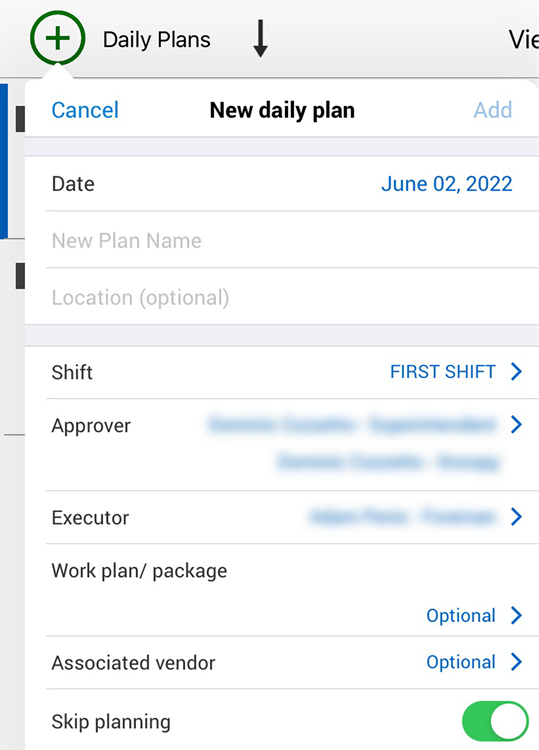Select the Shift row label
This screenshot has width=539, height=750.
(72, 372)
